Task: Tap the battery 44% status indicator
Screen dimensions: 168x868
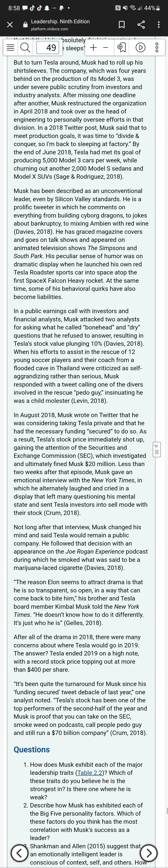Action: (x=152, y=8)
